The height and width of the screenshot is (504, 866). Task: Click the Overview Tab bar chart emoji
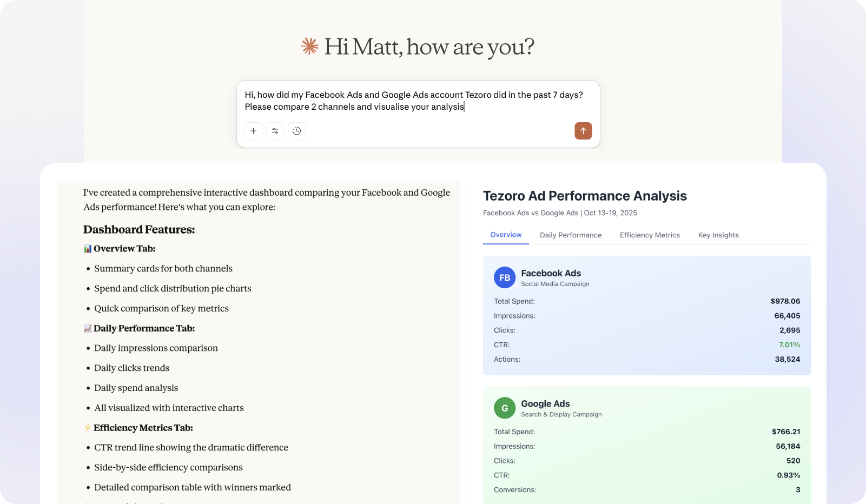click(88, 249)
